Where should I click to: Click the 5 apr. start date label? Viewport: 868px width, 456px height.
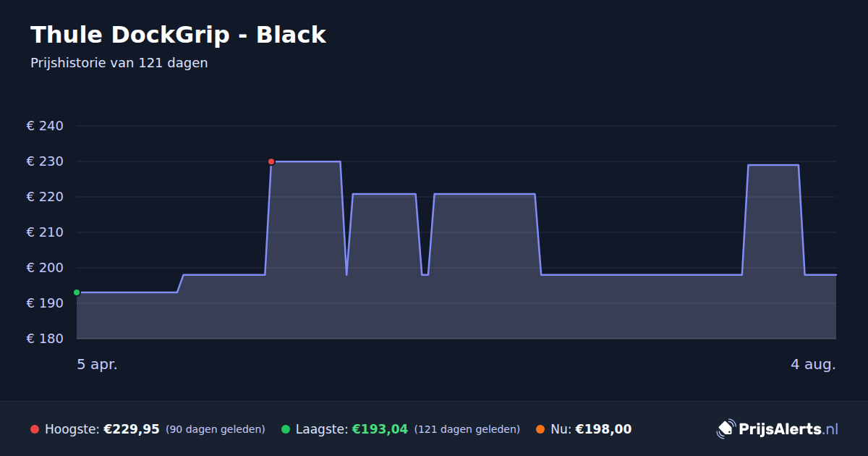click(97, 364)
